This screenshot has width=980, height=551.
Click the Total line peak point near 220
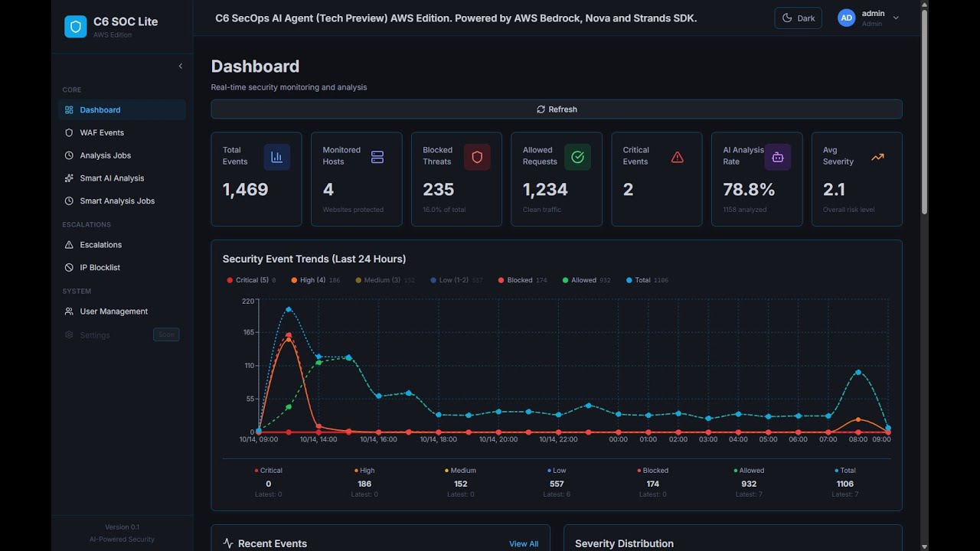289,309
